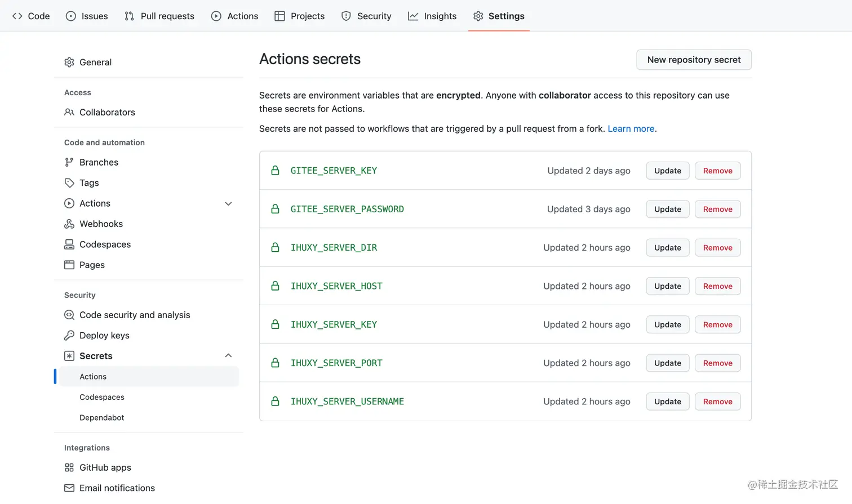Click the General gear icon in sidebar

coord(69,63)
